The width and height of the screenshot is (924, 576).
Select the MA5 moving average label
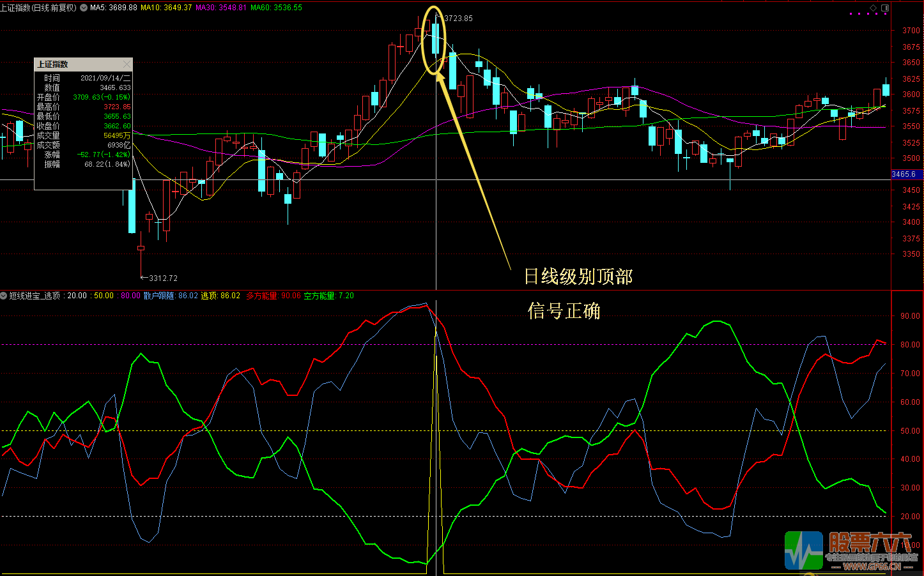pyautogui.click(x=114, y=8)
